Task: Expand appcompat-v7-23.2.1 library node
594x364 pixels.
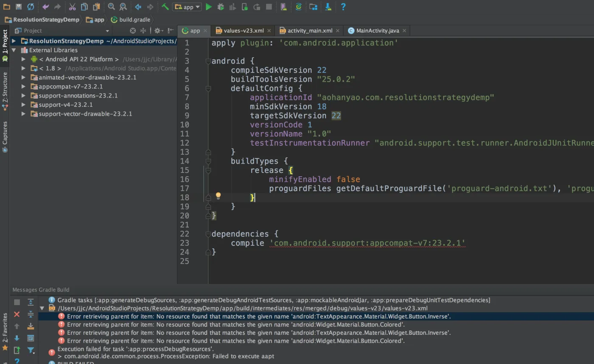Action: (24, 86)
